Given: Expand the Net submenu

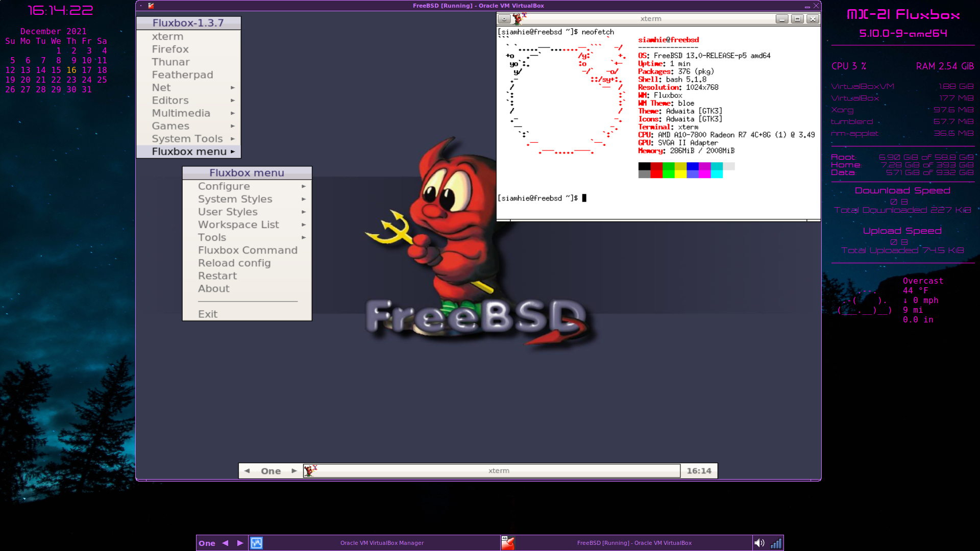Looking at the screenshot, I should [189, 88].
